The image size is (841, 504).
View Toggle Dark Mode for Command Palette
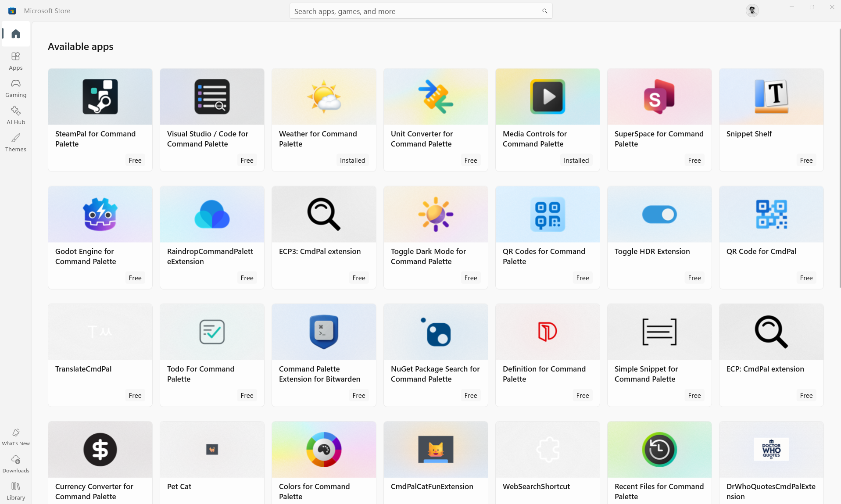click(x=435, y=237)
